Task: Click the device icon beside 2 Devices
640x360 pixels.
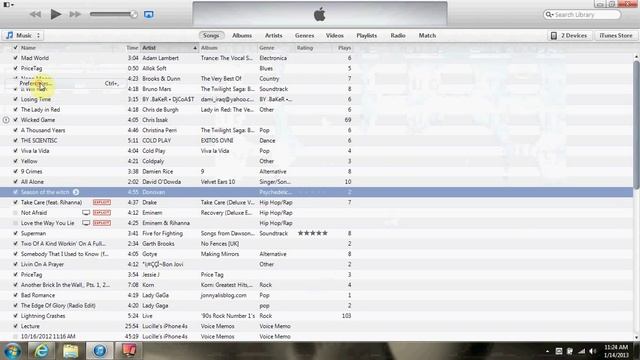Action: click(554, 36)
